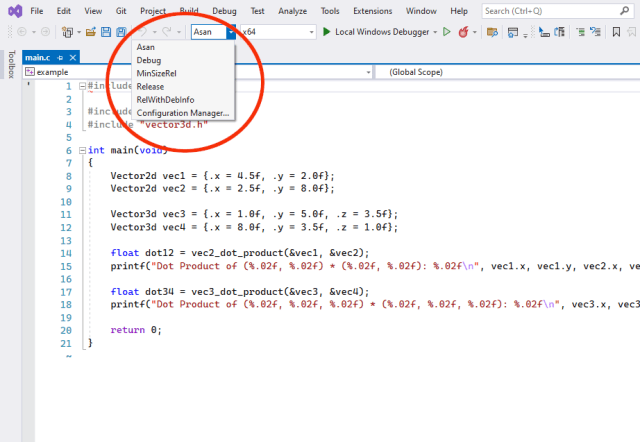Screen dimensions: 640x442
Task: Collapse the include block on line 1
Action: 82,86
